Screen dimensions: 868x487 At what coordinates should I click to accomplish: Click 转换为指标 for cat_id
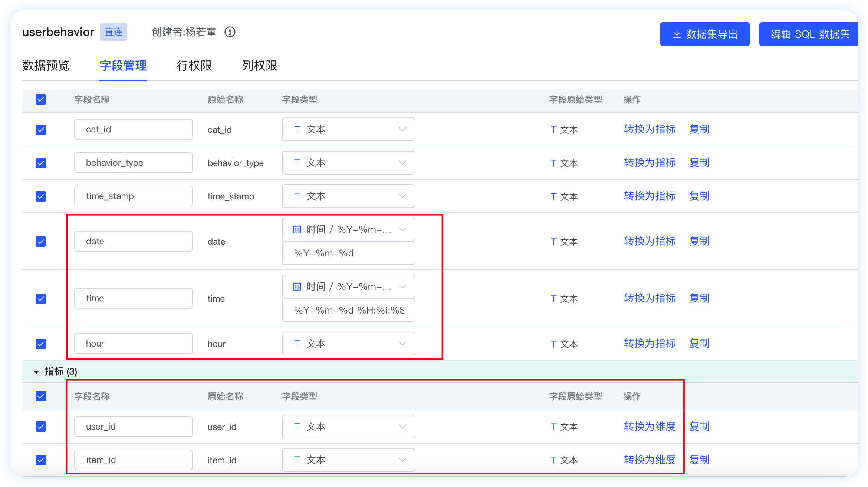coord(650,129)
